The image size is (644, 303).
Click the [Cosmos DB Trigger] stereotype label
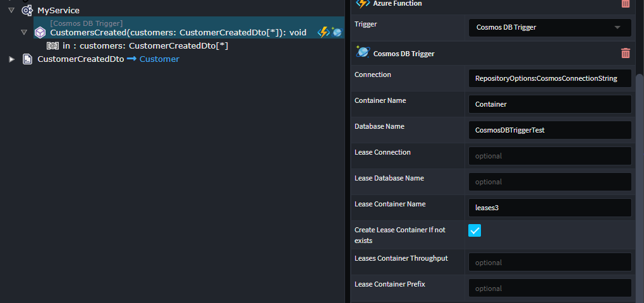86,23
